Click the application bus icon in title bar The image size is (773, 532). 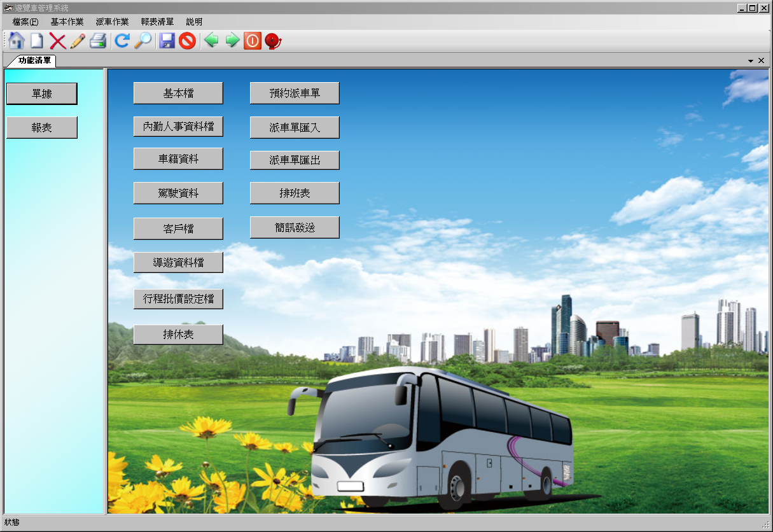(x=8, y=8)
